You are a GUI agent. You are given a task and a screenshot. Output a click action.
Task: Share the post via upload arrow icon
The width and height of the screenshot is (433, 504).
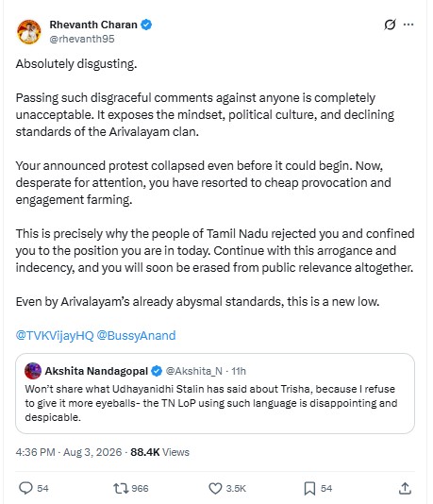click(x=405, y=488)
